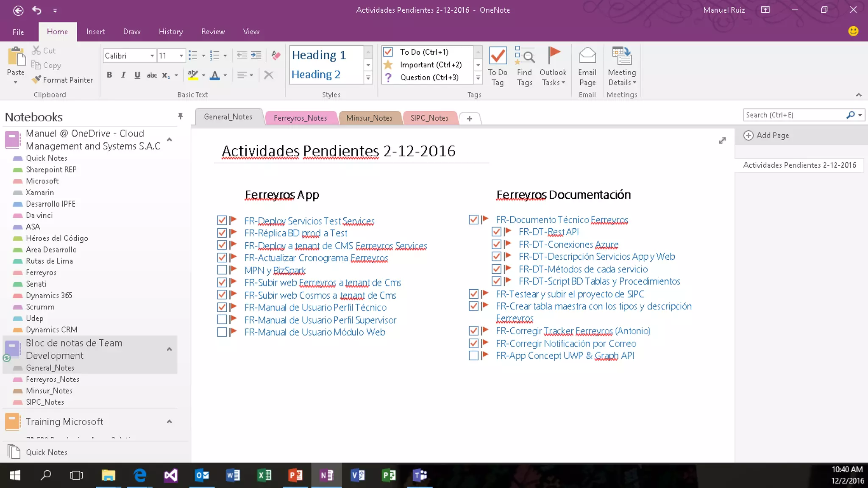Image resolution: width=868 pixels, height=488 pixels.
Task: Select the Format Painter tool
Action: click(63, 80)
